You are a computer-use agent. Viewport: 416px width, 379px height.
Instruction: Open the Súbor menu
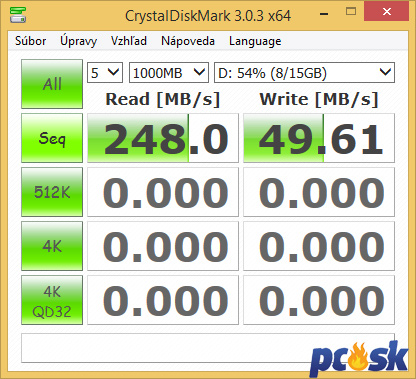[31, 41]
